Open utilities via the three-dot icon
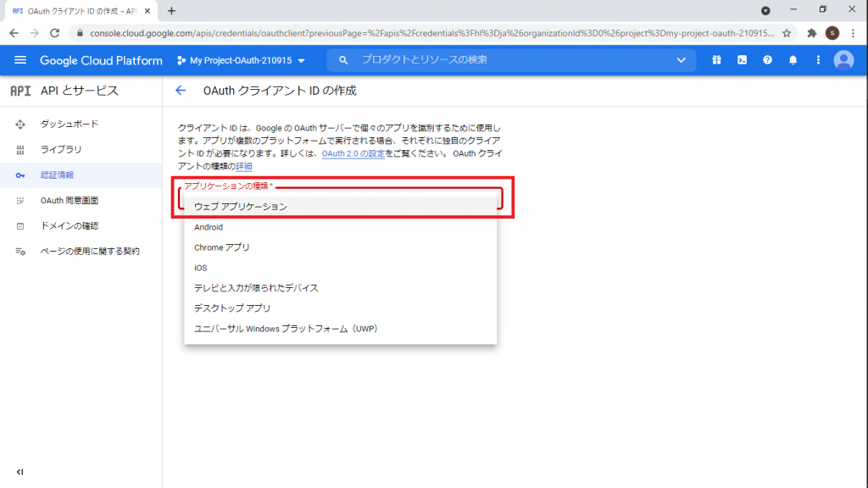This screenshot has height=488, width=868. [818, 60]
